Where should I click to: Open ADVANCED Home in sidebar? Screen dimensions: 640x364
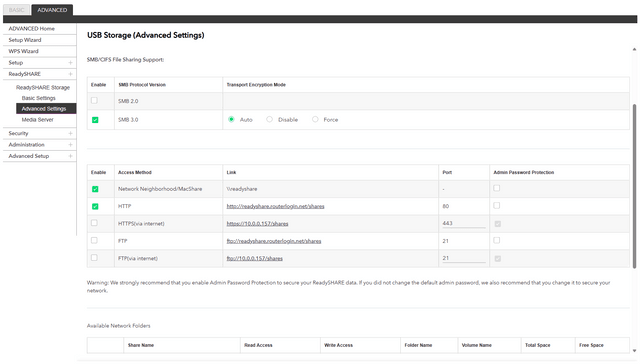(x=31, y=29)
